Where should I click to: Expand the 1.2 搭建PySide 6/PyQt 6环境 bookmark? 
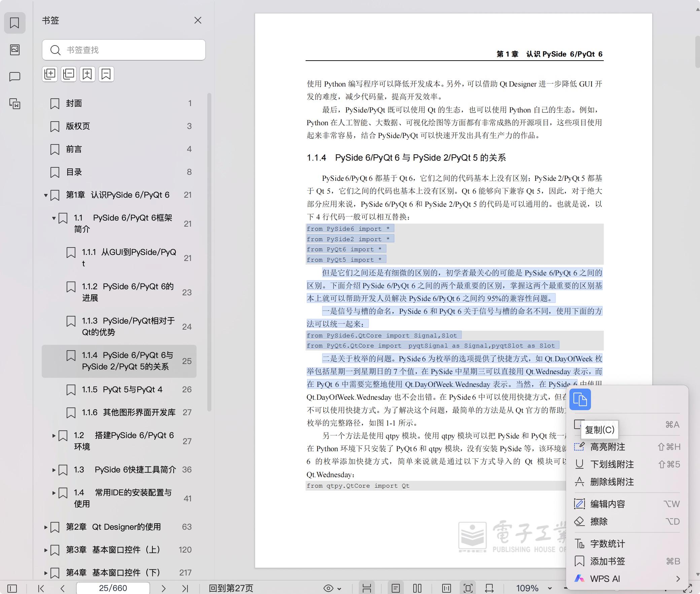tap(55, 436)
